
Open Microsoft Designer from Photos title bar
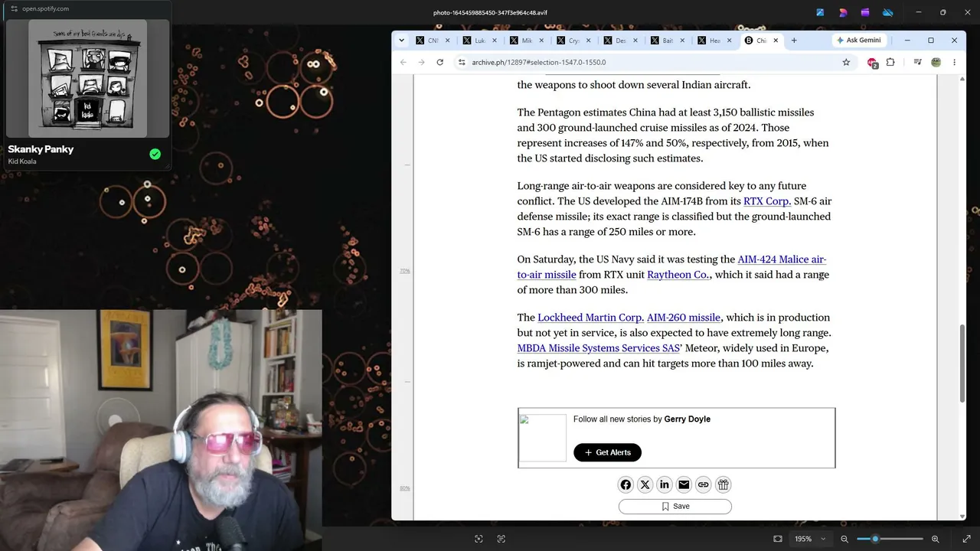[x=843, y=12]
